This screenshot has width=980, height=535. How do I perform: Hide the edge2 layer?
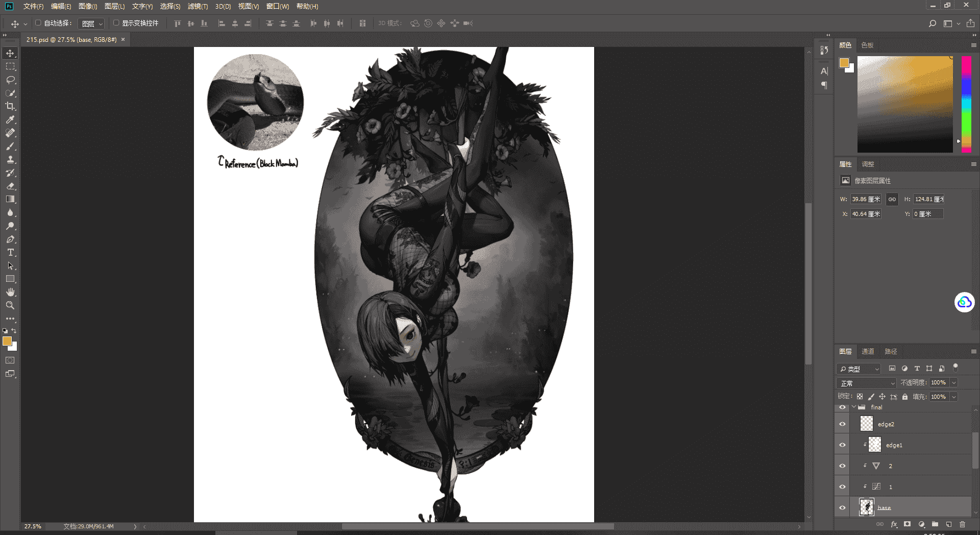click(842, 424)
